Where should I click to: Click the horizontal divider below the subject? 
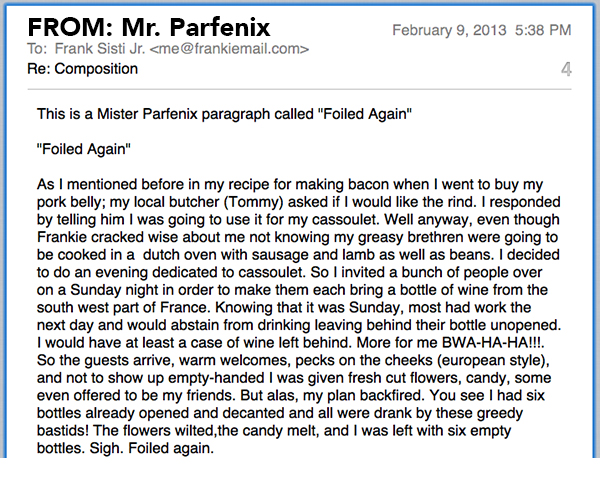pyautogui.click(x=299, y=90)
